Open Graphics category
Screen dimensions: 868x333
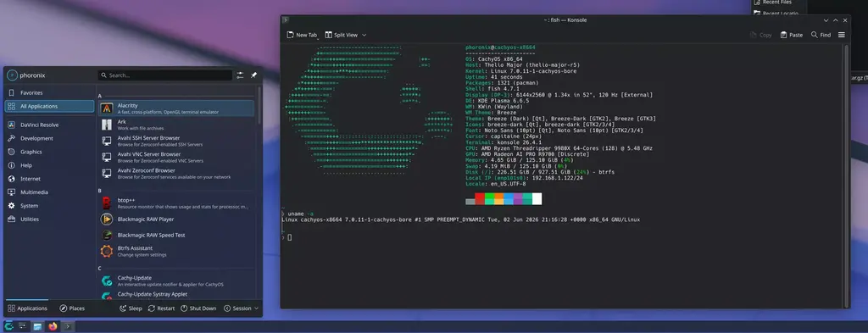point(49,152)
